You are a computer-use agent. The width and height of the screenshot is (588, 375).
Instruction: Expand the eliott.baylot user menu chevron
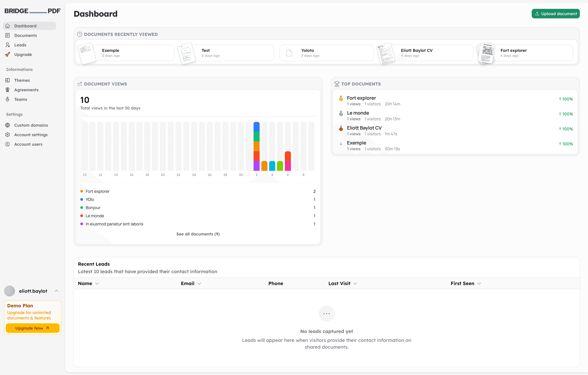click(x=56, y=291)
